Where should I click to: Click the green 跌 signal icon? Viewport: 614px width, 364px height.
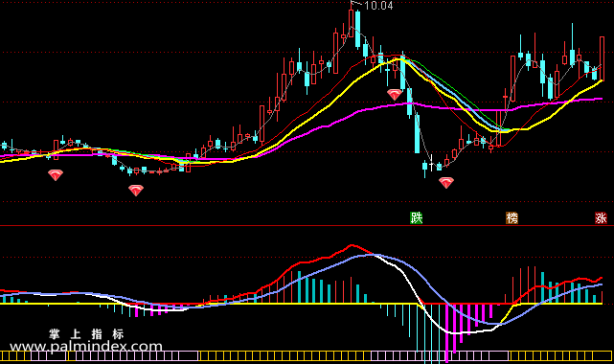417,218
